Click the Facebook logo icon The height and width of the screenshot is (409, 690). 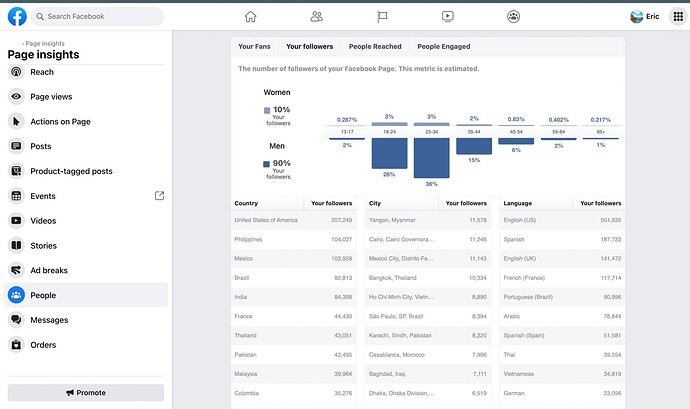(17, 16)
